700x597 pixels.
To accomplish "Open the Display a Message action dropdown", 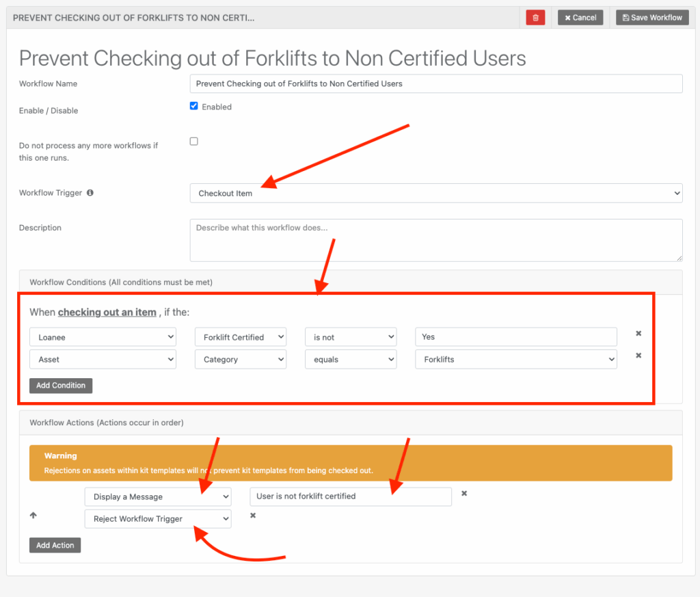I will 158,496.
